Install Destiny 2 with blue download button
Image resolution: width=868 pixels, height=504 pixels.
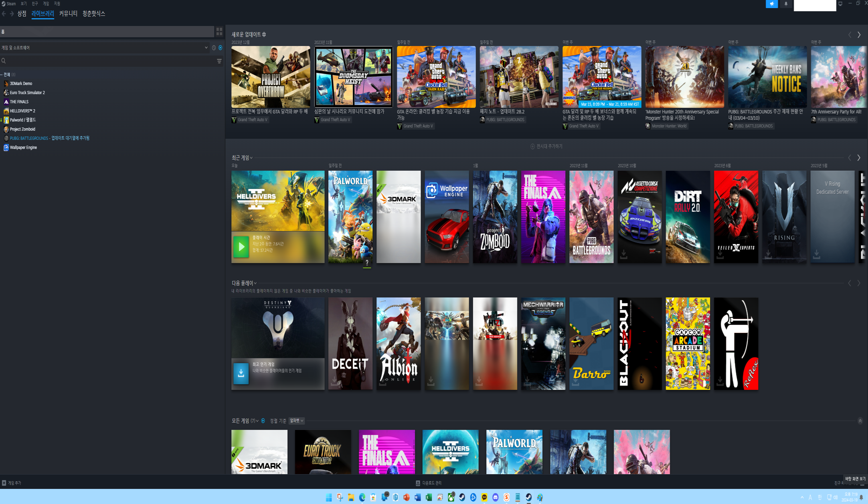point(241,374)
